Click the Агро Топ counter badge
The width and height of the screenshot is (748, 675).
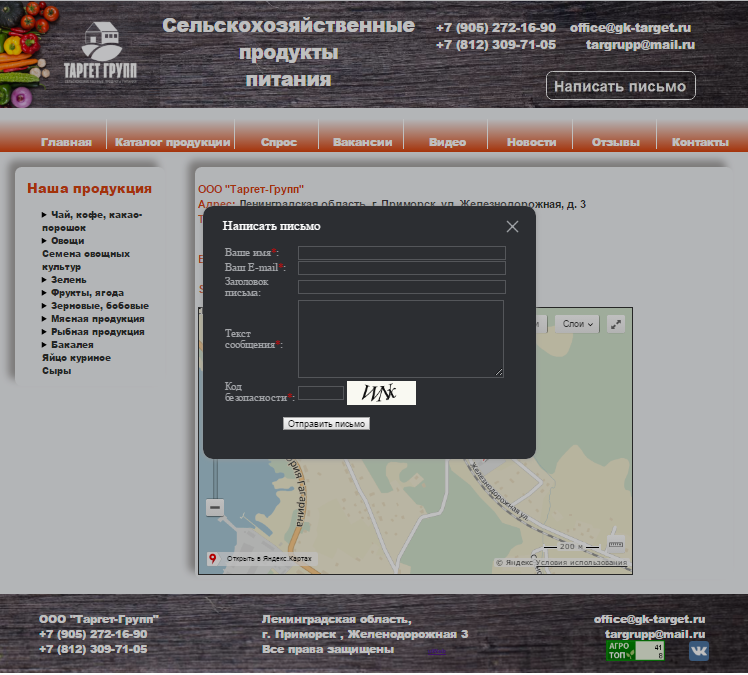click(x=635, y=651)
